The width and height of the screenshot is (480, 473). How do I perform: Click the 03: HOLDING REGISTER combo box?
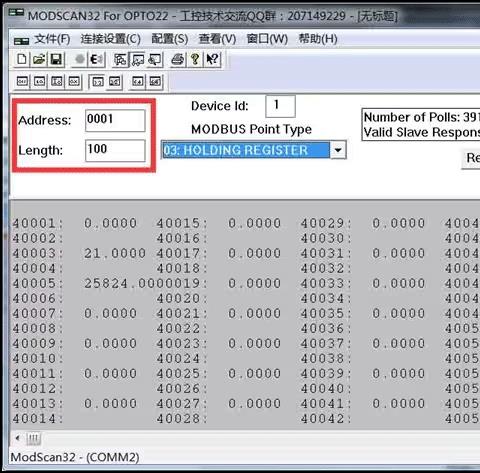tap(254, 150)
